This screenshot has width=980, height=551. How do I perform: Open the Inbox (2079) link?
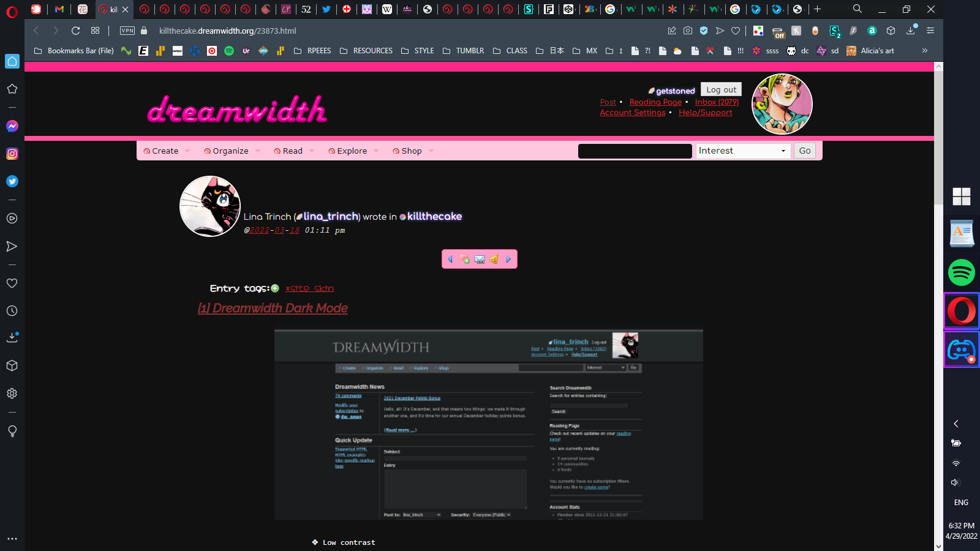(717, 102)
